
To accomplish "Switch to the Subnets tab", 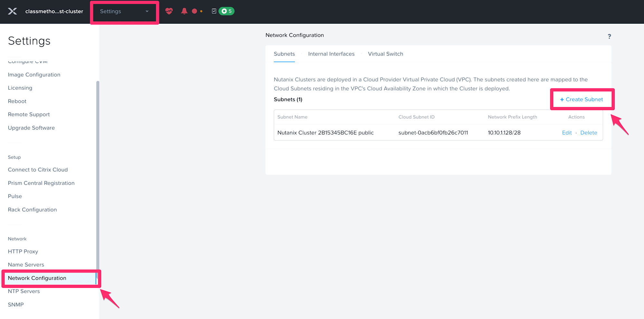I will point(284,54).
